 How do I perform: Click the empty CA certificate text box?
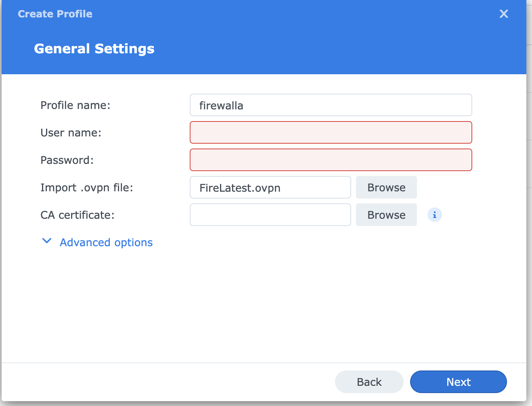click(270, 215)
